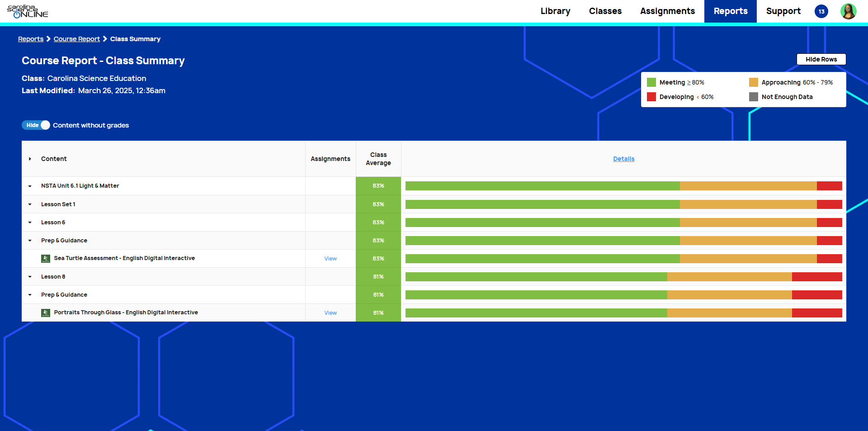Viewport: 868px width, 431px height.
Task: Click the Lesson Set 1 83% average cell
Action: pos(378,204)
